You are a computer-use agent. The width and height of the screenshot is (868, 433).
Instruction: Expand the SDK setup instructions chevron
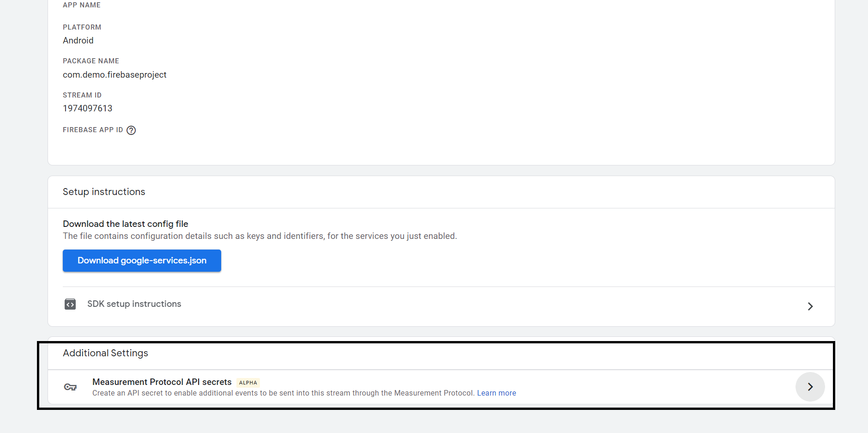(x=810, y=306)
